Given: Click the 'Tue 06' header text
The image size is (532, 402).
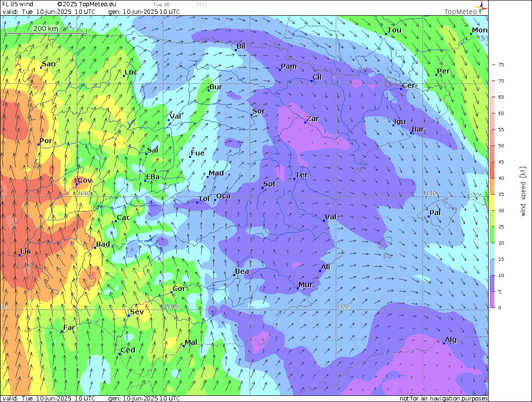Looking at the screenshot, I should pyautogui.click(x=161, y=4).
